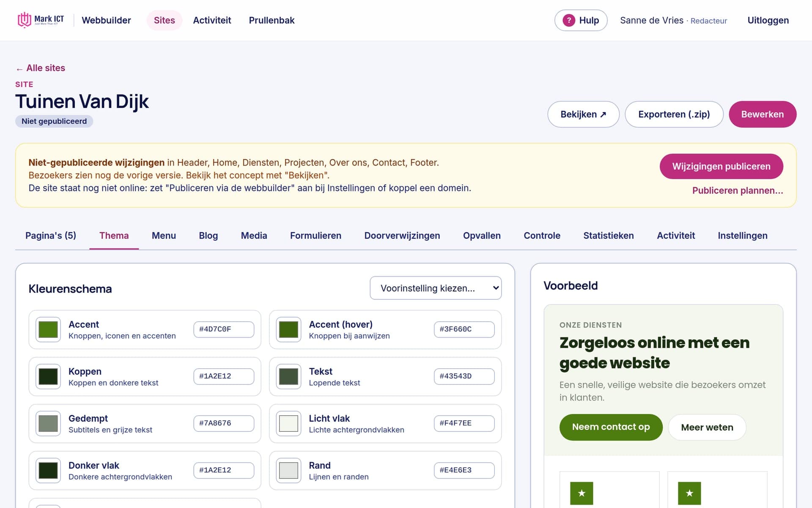Viewport: 812px width, 508px height.
Task: Click the Gedempt color swatch
Action: point(48,423)
